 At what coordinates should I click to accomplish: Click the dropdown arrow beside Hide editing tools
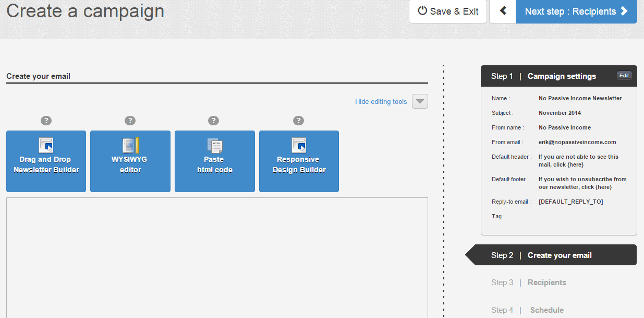click(x=419, y=101)
